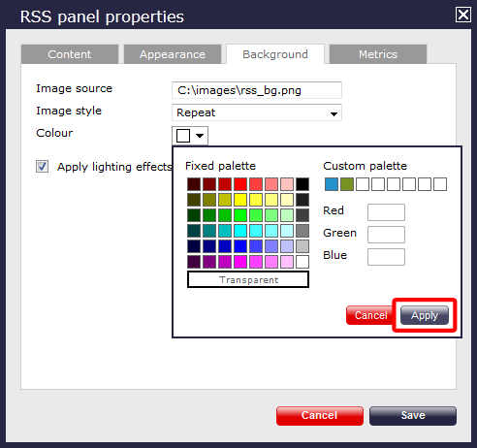The image size is (477, 448).
Task: Click the Image source path field
Action: [257, 90]
